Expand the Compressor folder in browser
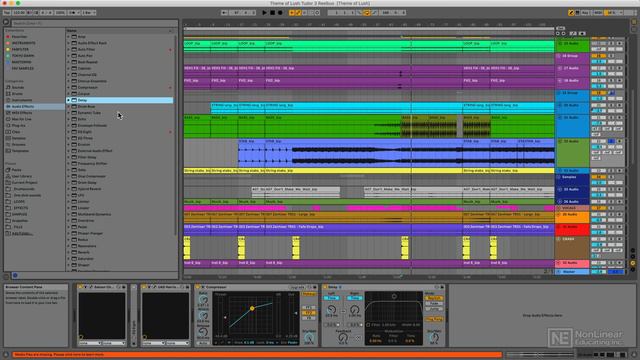640x360 pixels. tap(69, 87)
